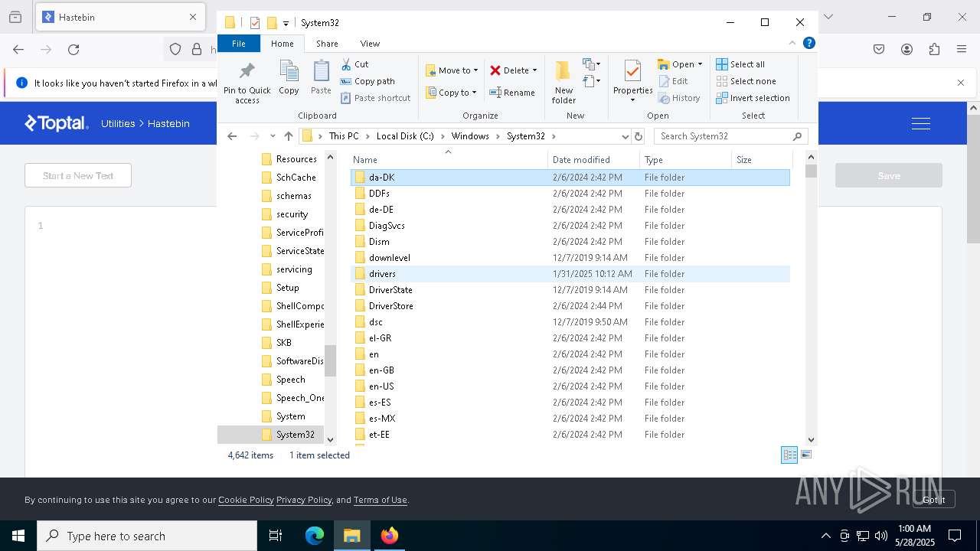
Task: Select Speech folder in navigation tree
Action: [290, 380]
